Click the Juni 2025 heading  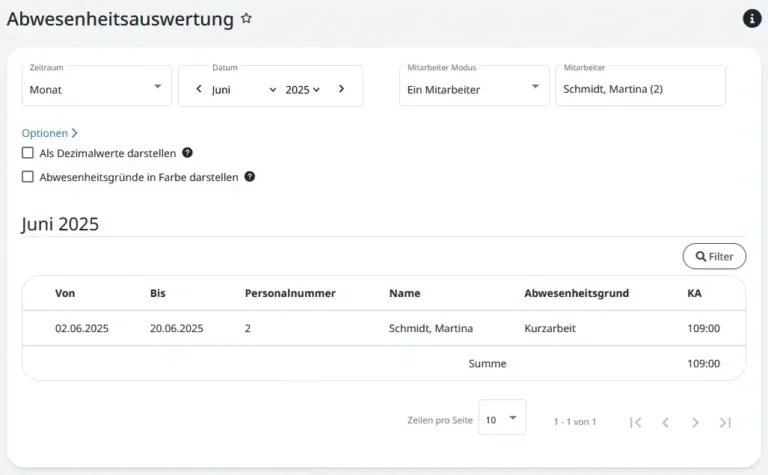click(60, 224)
